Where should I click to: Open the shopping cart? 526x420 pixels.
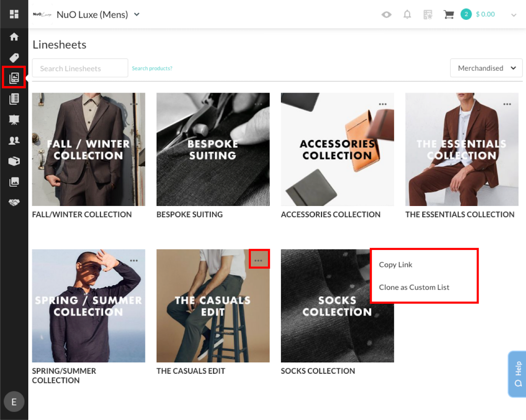pos(448,14)
